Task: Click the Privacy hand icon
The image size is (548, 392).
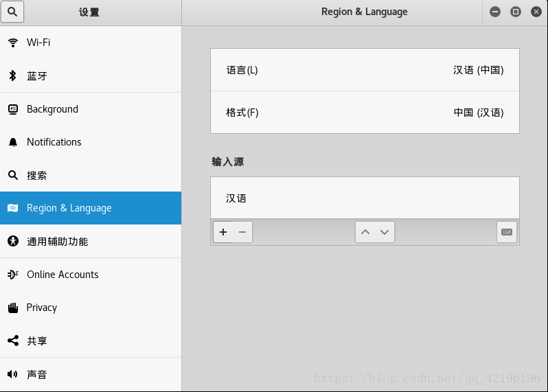Action: (13, 308)
